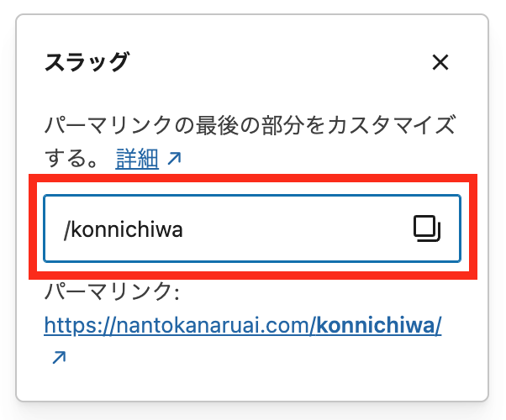Place cursor after /konnichiwa text in field
This screenshot has width=506, height=420.
[x=184, y=229]
